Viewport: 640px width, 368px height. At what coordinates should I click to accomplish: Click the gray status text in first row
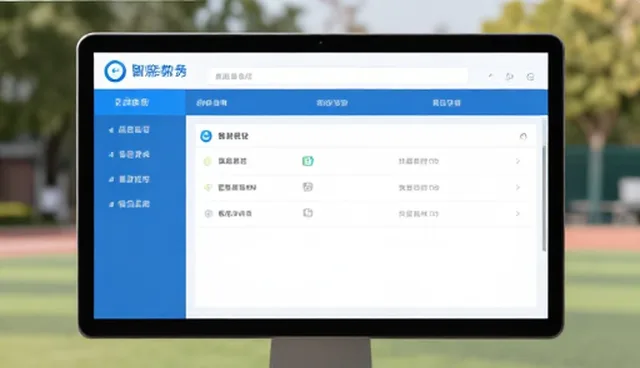[418, 161]
